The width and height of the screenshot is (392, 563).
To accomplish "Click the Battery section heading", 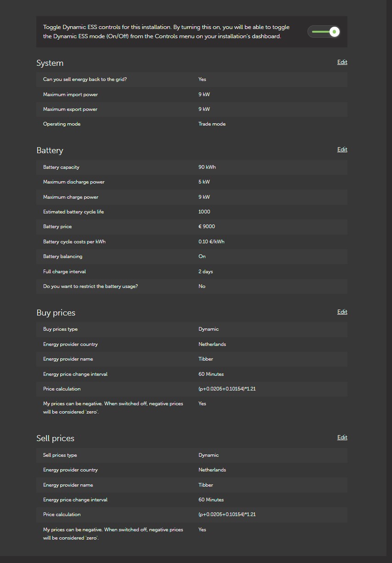I will tap(50, 150).
